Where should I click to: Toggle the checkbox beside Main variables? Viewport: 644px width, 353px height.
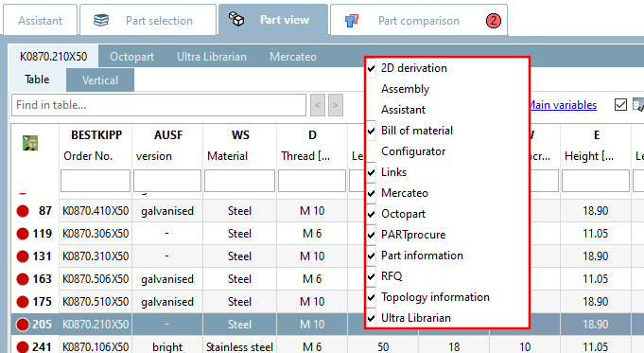[620, 105]
